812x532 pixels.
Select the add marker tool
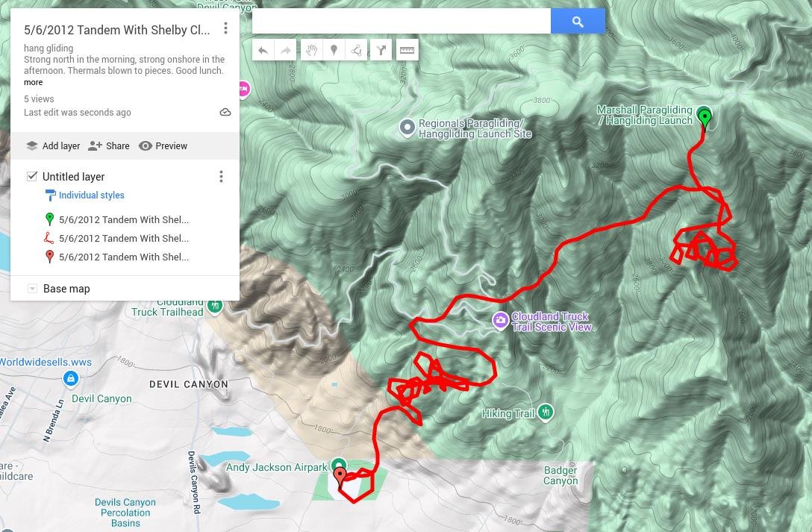click(x=334, y=50)
